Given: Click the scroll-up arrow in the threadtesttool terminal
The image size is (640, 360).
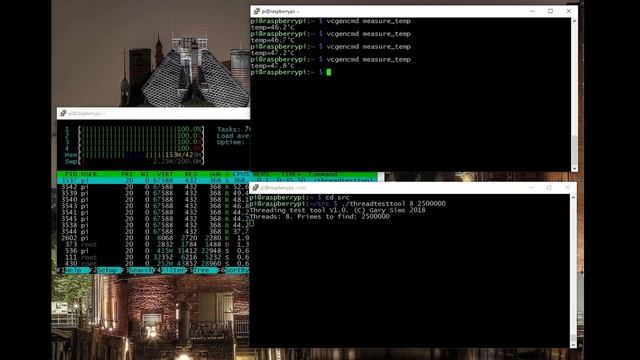Looking at the screenshot, I should pyautogui.click(x=573, y=198).
